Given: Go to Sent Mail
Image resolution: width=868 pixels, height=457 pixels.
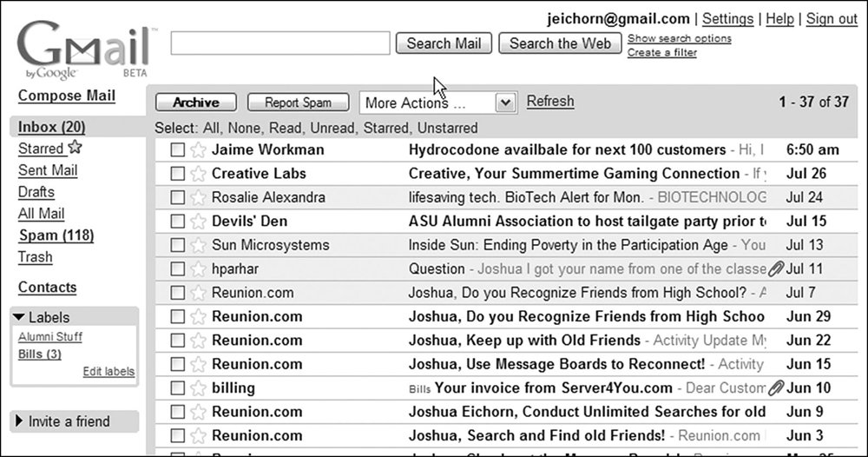Looking at the screenshot, I should (48, 170).
